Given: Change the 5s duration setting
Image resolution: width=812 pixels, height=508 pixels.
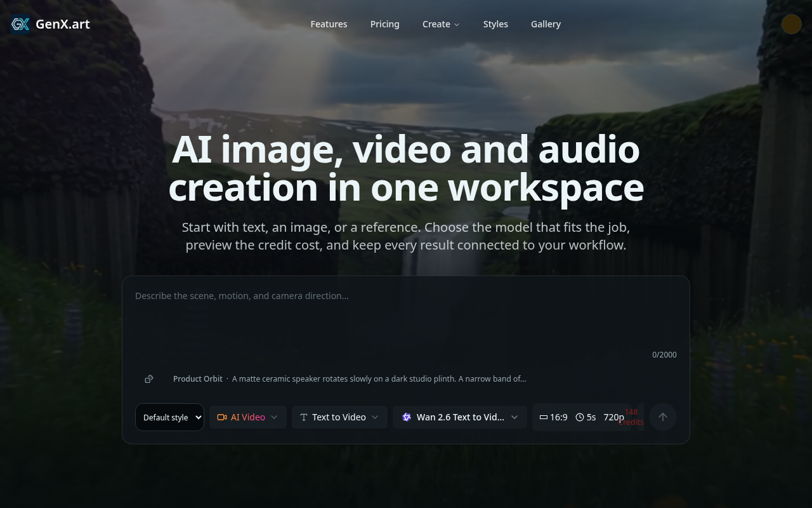Looking at the screenshot, I should tap(586, 417).
